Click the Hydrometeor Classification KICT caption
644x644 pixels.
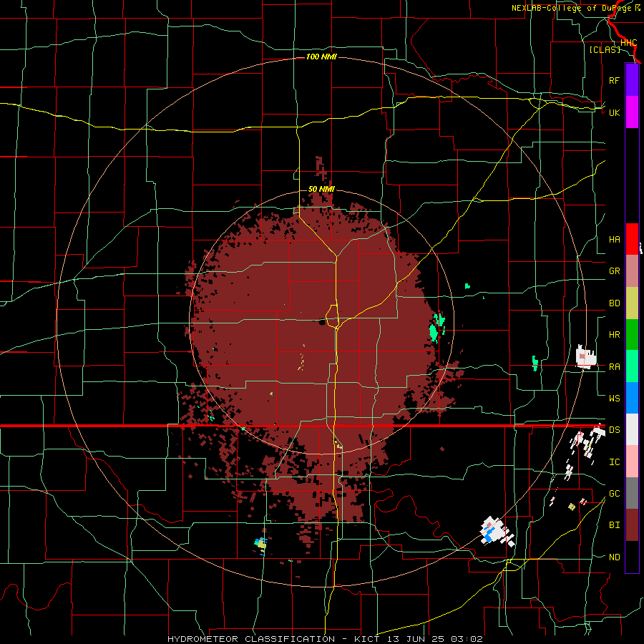325,639
